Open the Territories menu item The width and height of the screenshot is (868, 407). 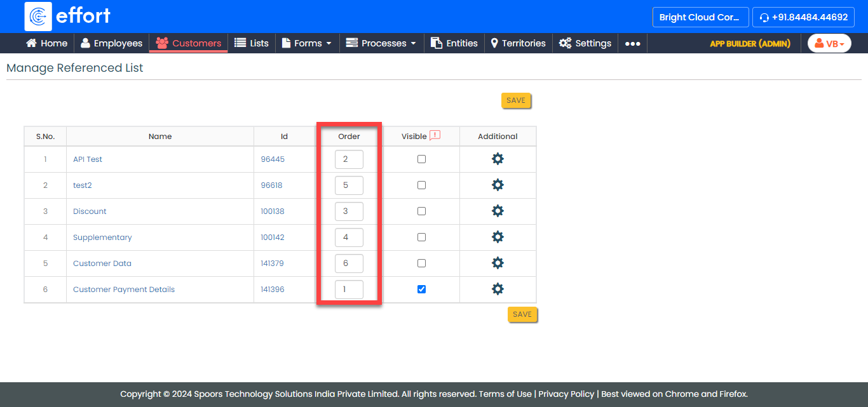pyautogui.click(x=518, y=43)
